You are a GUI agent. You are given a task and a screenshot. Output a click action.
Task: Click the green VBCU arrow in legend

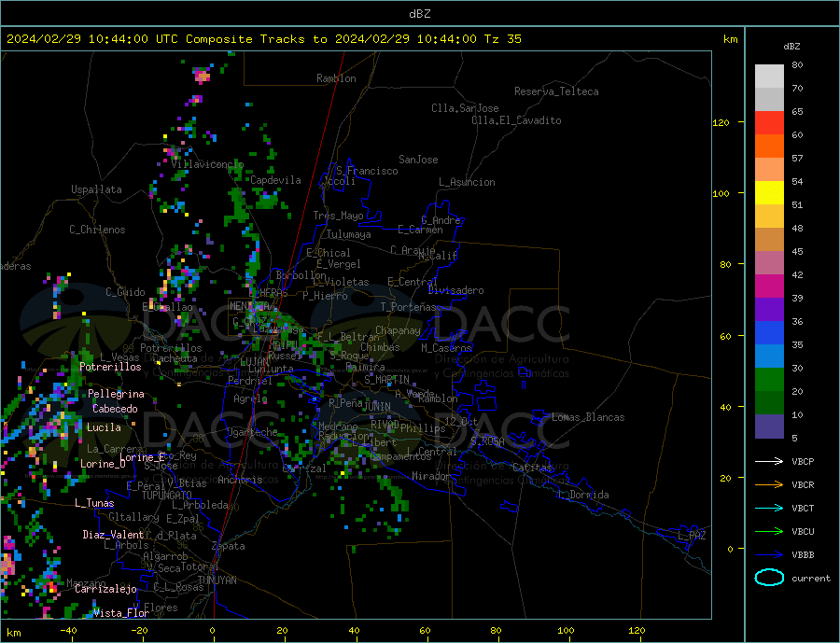click(x=769, y=532)
